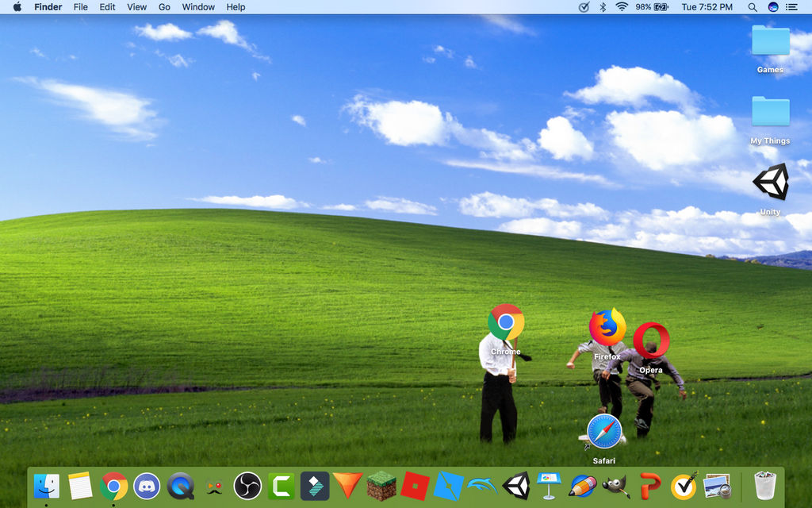Open Google Chrome in the dock

point(114,487)
